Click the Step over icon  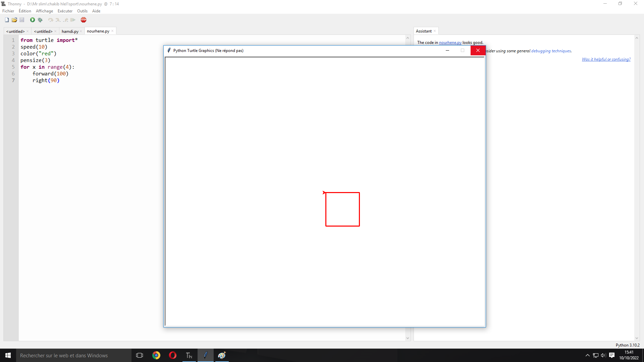click(51, 20)
